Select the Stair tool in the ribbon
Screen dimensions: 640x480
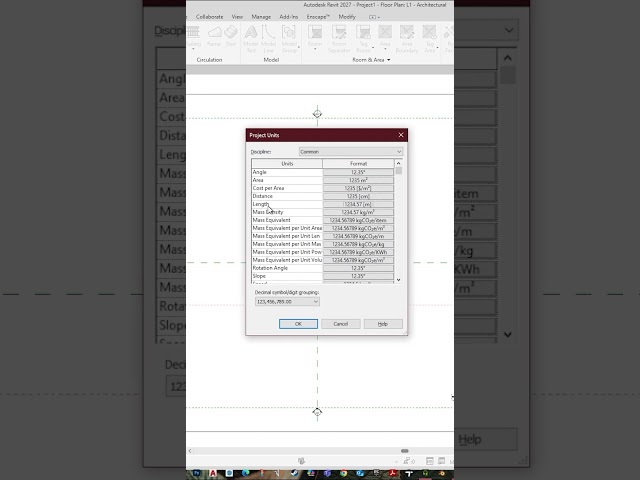pyautogui.click(x=231, y=36)
